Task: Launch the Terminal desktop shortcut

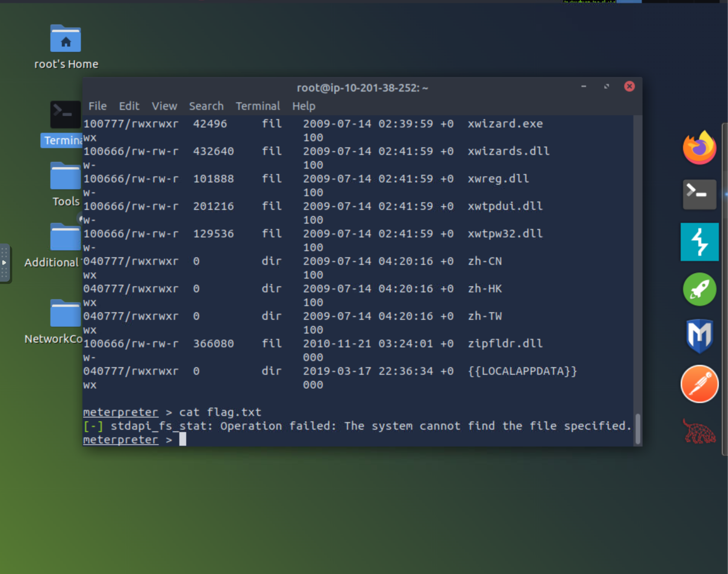Action: click(65, 114)
